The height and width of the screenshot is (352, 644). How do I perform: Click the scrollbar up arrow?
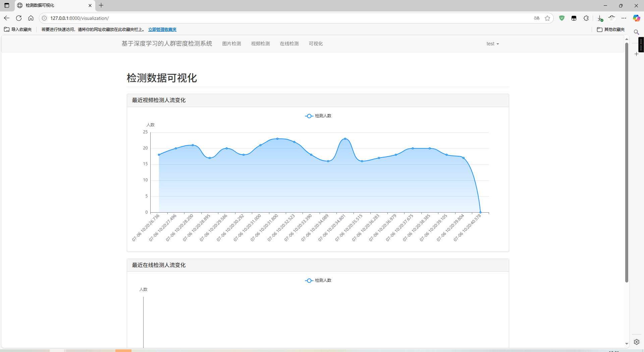tap(627, 39)
